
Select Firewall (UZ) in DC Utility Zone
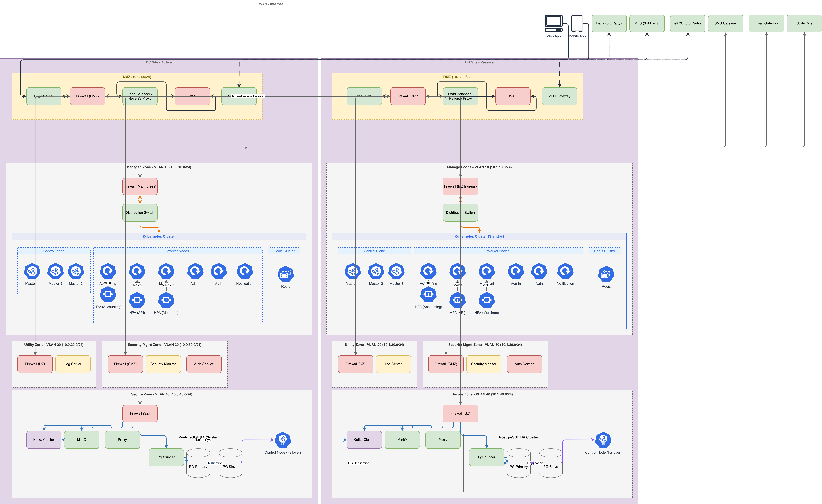coord(35,364)
